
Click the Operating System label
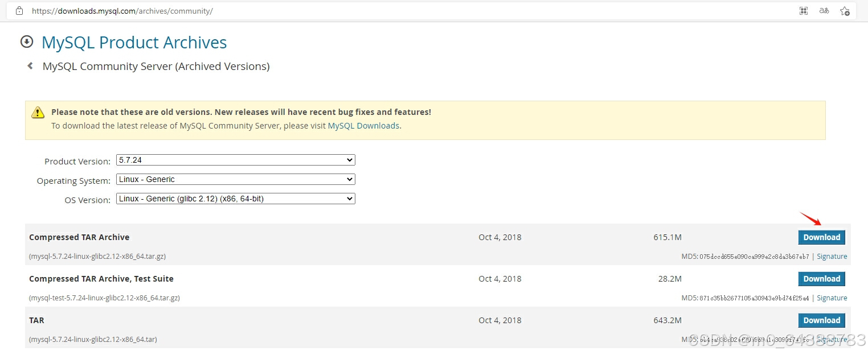[x=73, y=181]
